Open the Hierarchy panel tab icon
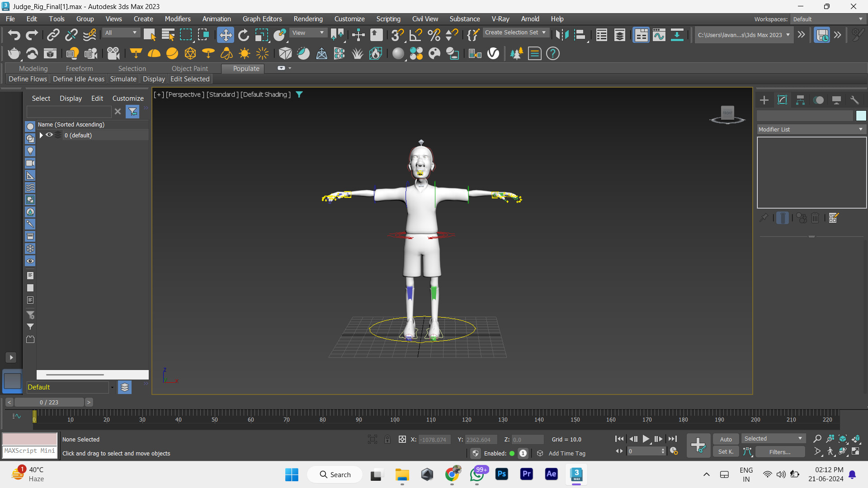The height and width of the screenshot is (488, 868). click(800, 100)
